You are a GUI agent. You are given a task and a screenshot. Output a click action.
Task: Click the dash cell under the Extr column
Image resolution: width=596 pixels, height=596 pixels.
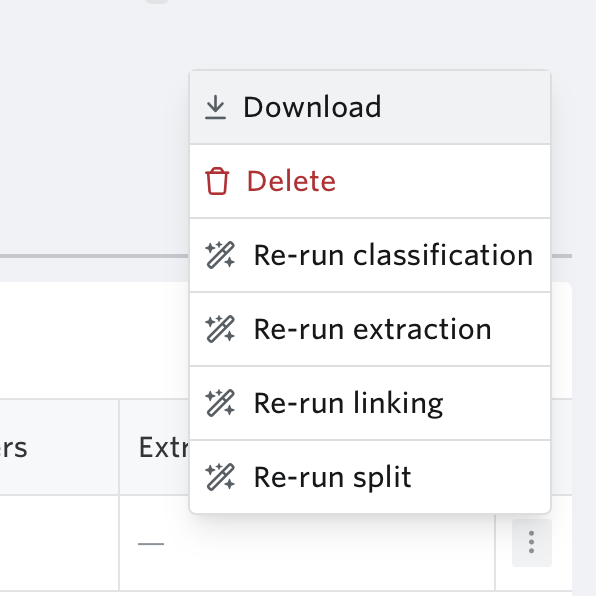coord(151,544)
